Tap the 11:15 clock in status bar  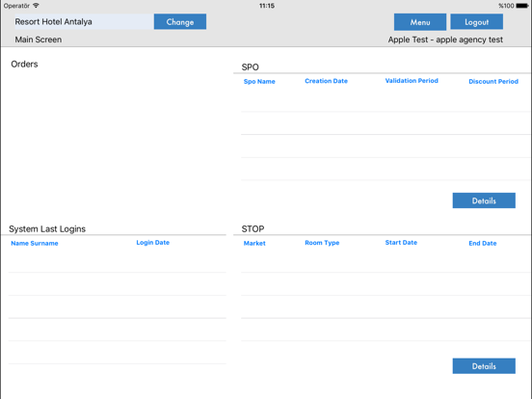(267, 6)
